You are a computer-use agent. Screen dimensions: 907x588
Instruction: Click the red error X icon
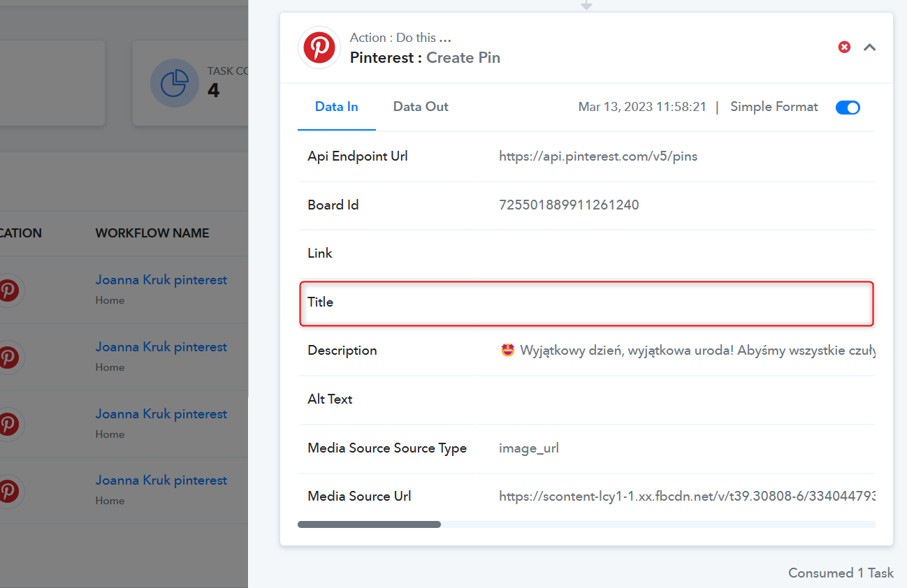pos(844,47)
